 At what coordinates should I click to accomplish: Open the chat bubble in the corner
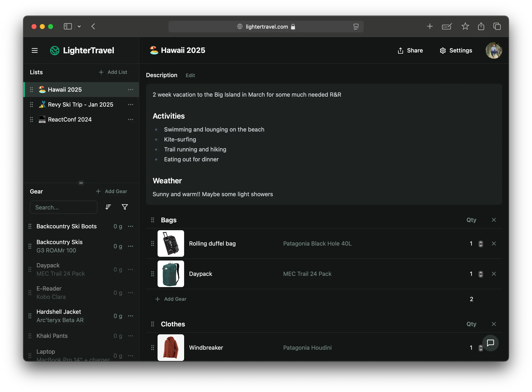[491, 343]
